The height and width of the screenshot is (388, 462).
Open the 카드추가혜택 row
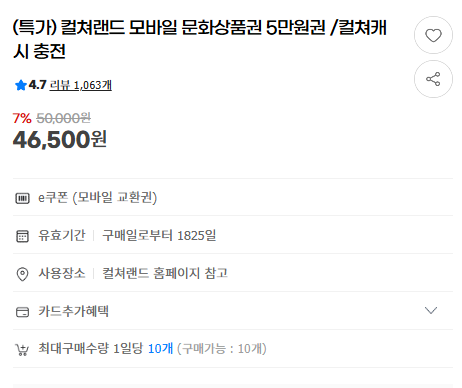pos(233,311)
